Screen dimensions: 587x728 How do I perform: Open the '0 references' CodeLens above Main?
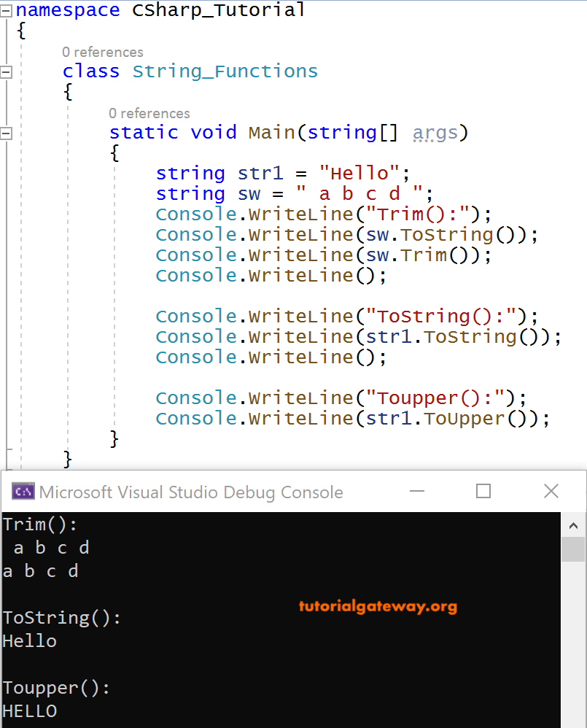coord(149,113)
